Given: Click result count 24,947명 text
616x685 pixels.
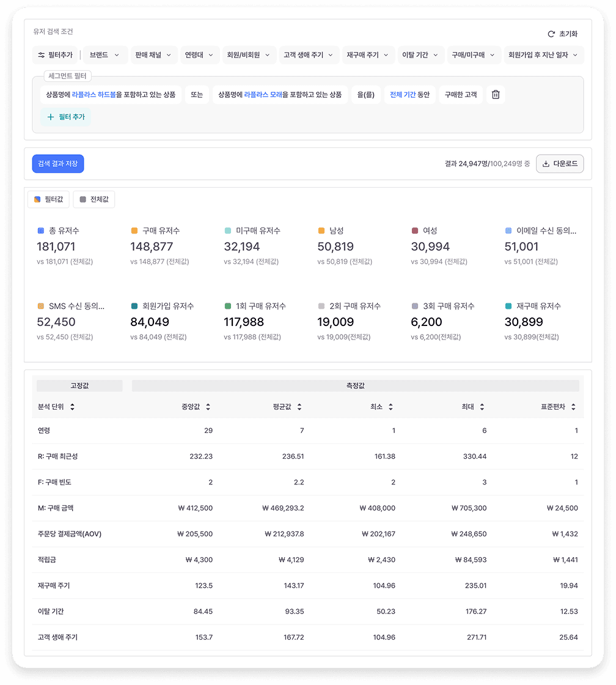Looking at the screenshot, I should [473, 164].
